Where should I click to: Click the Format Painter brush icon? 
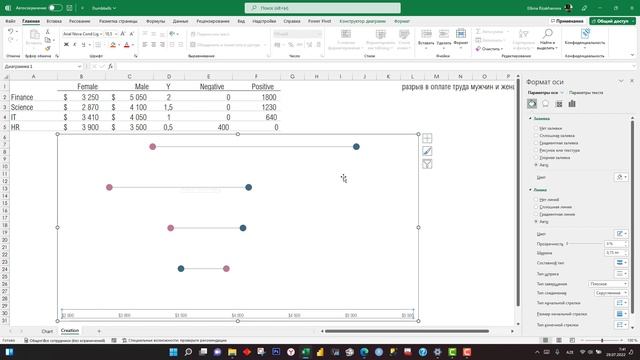(x=48, y=49)
